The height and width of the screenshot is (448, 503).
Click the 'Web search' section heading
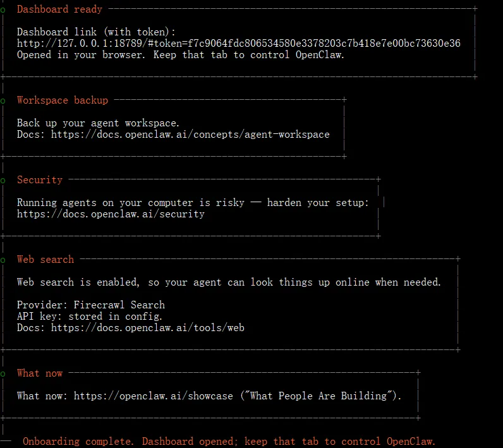[x=45, y=260]
